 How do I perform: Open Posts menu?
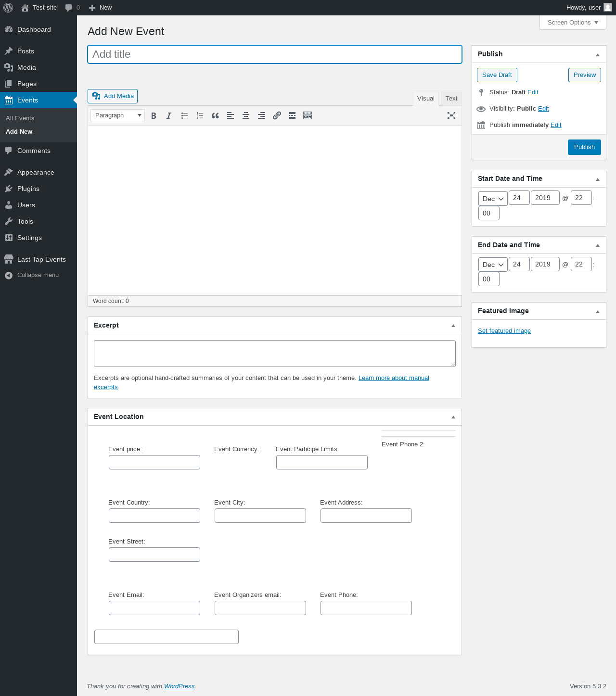38,51
